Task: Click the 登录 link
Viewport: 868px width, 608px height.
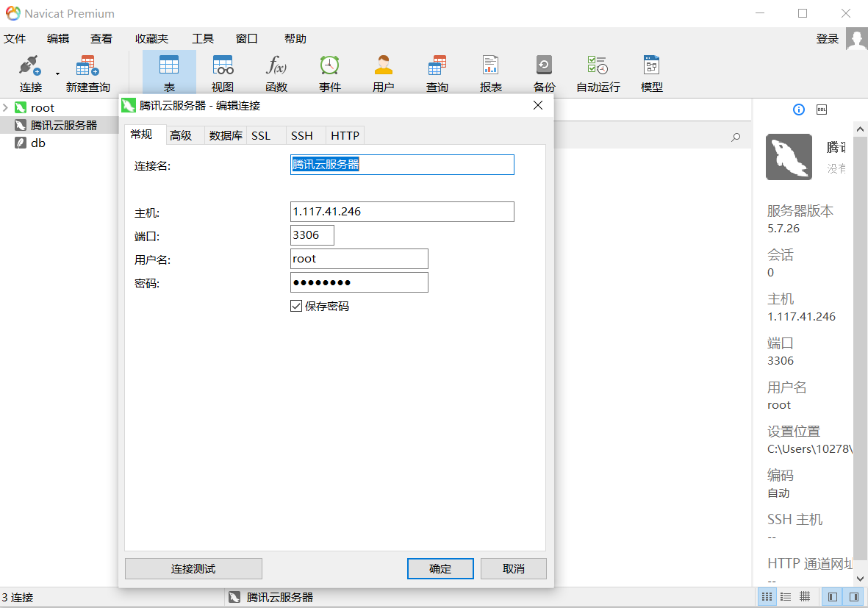Action: coord(827,39)
